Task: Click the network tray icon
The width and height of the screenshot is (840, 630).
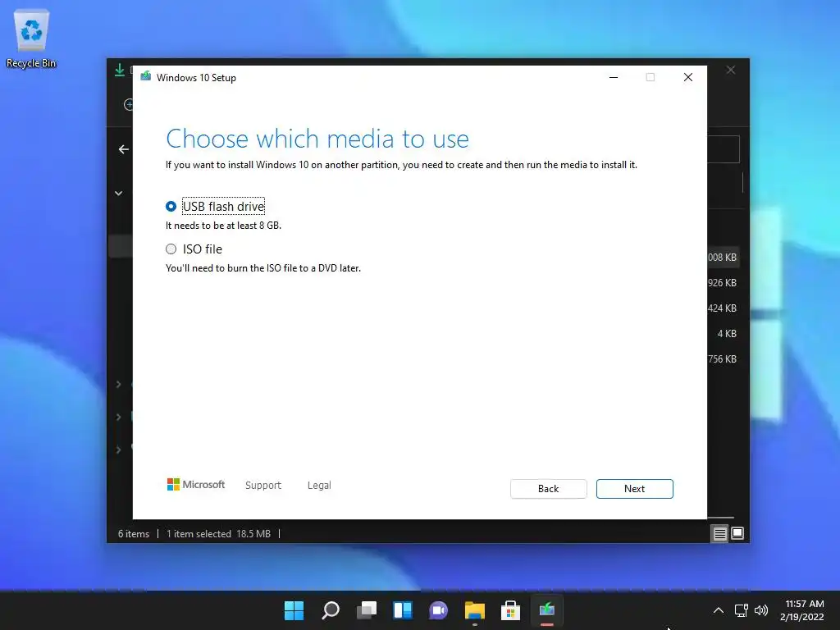Action: pyautogui.click(x=742, y=610)
